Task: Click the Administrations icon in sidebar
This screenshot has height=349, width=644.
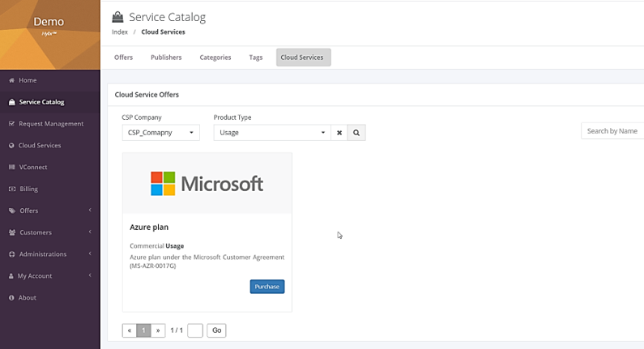Action: (11, 254)
